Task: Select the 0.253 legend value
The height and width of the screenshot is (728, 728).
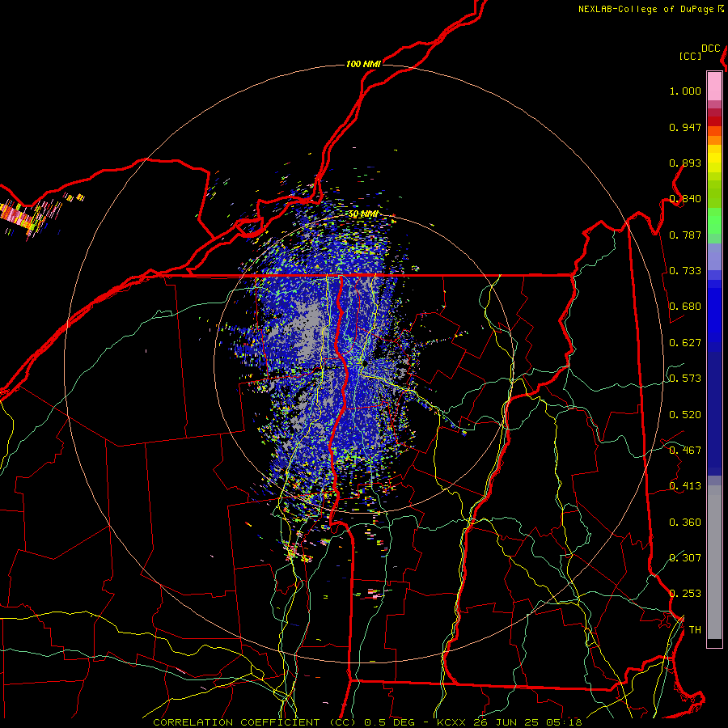Action: [x=685, y=594]
